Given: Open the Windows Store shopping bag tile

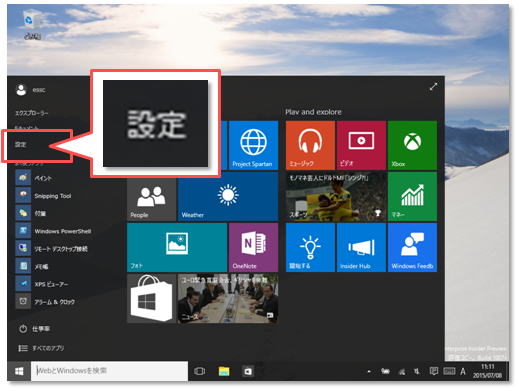Looking at the screenshot, I should pos(151,299).
